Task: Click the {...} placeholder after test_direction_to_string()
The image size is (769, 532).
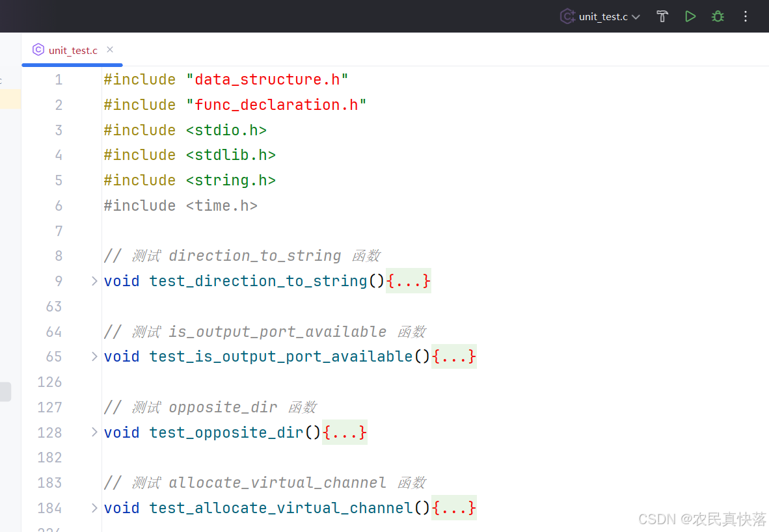Action: pos(409,281)
